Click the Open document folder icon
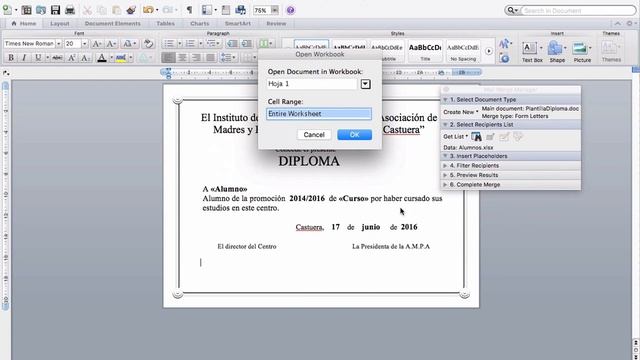 41,10
